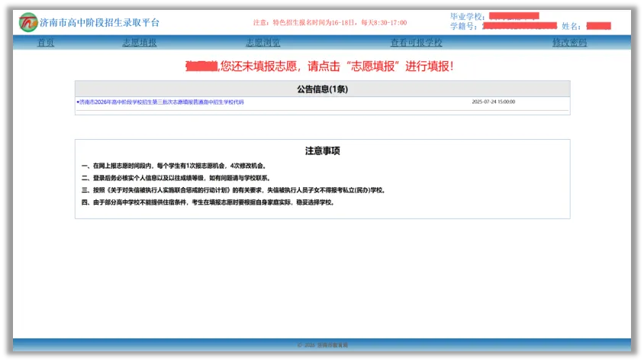Click notice item 三 about 失信被执行人
Viewport: 644px width, 362px height.
(233, 190)
